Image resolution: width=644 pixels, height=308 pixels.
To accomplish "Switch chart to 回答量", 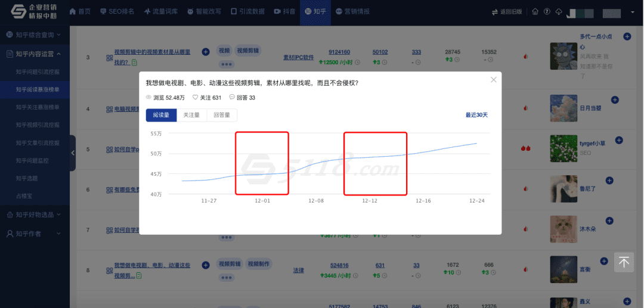I will [x=222, y=115].
